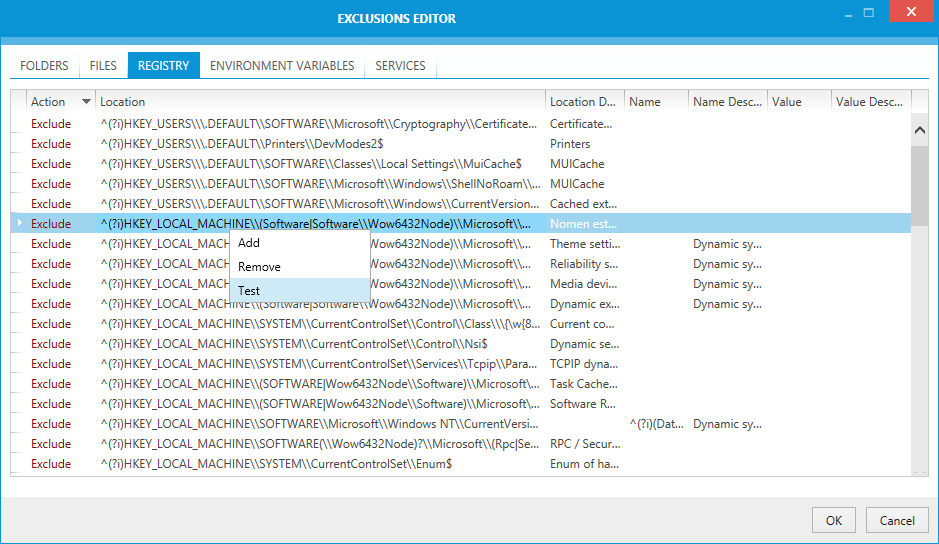Close the Exclusions Editor window
Image resolution: width=939 pixels, height=544 pixels.
pyautogui.click(x=909, y=14)
